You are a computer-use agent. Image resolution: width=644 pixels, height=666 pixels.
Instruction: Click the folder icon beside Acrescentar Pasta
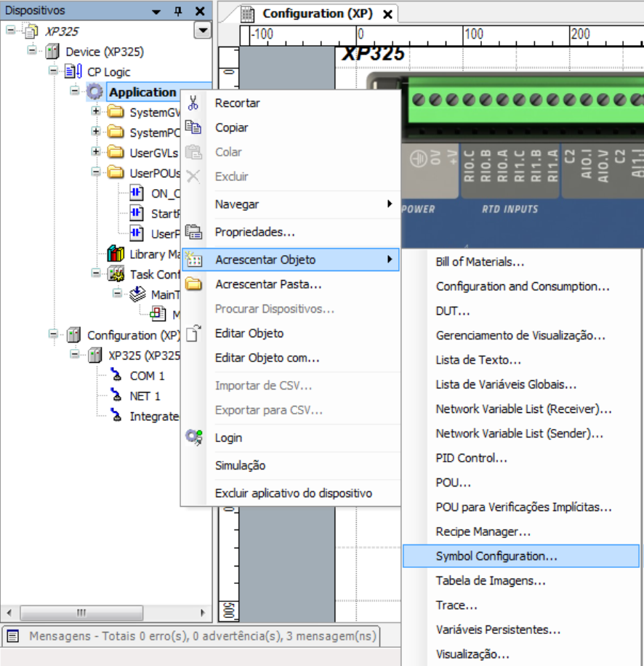pyautogui.click(x=193, y=284)
